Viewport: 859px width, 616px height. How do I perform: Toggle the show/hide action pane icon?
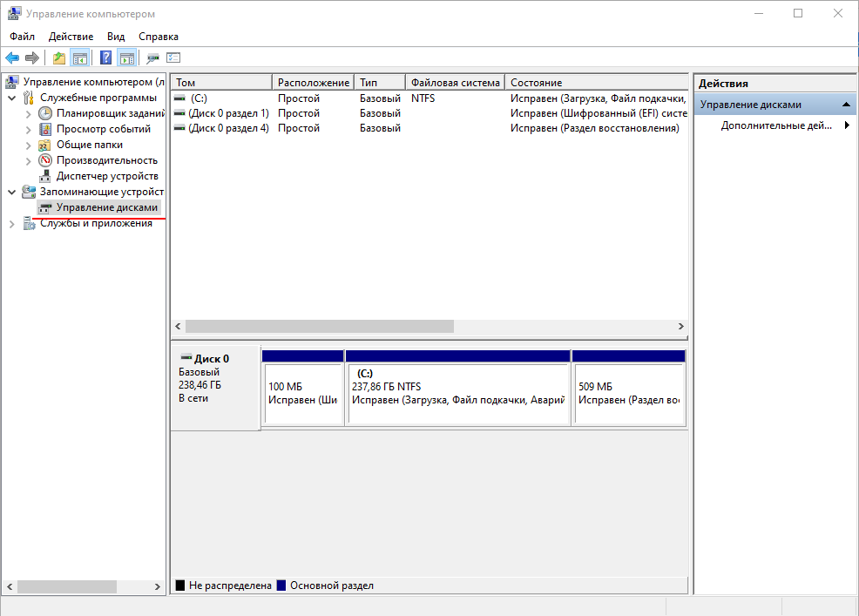pos(127,58)
